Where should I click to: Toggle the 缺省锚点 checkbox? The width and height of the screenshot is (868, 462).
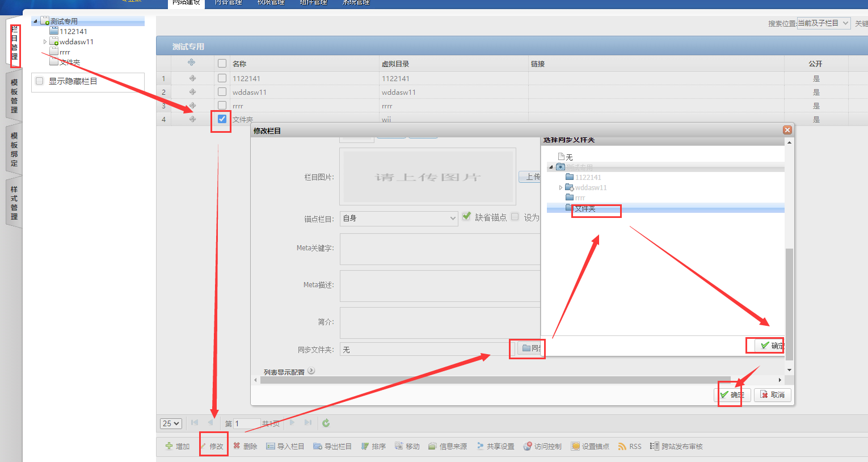click(466, 217)
